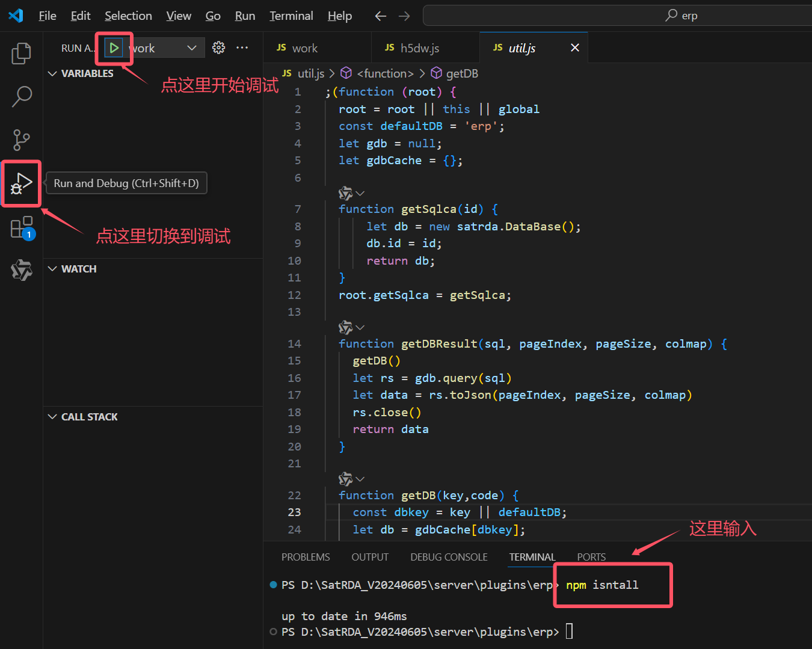Collapse the CALL STACK section
This screenshot has height=649, width=812.
(x=52, y=417)
